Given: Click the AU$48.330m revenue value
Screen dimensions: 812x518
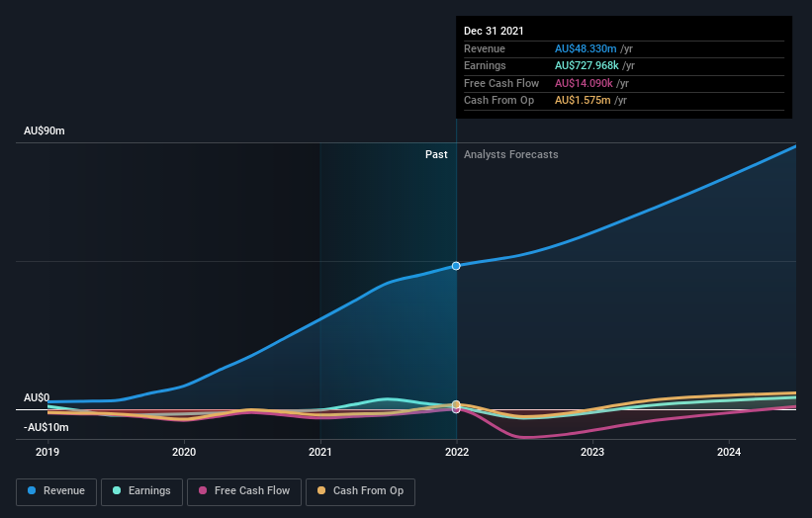Looking at the screenshot, I should pyautogui.click(x=586, y=48).
